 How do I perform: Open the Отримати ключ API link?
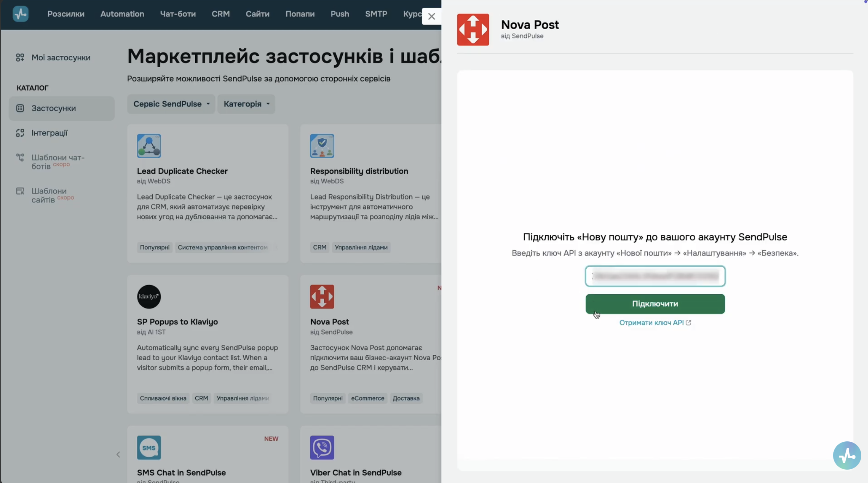(x=655, y=323)
